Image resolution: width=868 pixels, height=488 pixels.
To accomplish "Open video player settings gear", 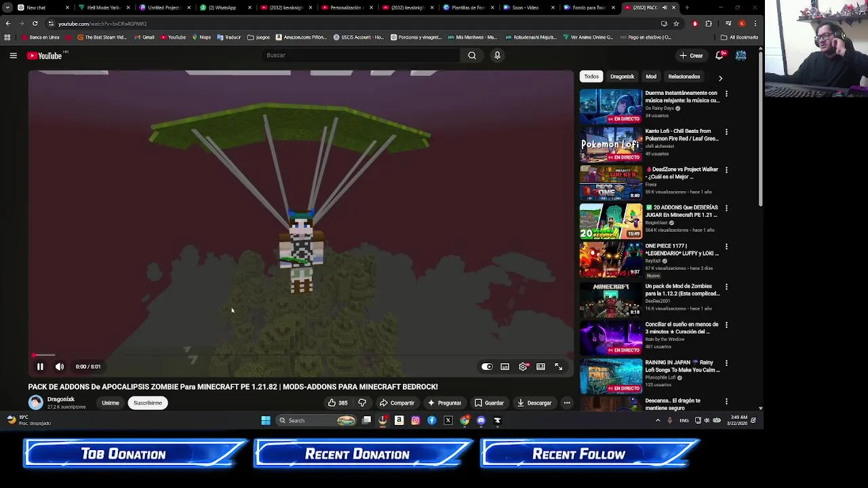I will point(523,367).
